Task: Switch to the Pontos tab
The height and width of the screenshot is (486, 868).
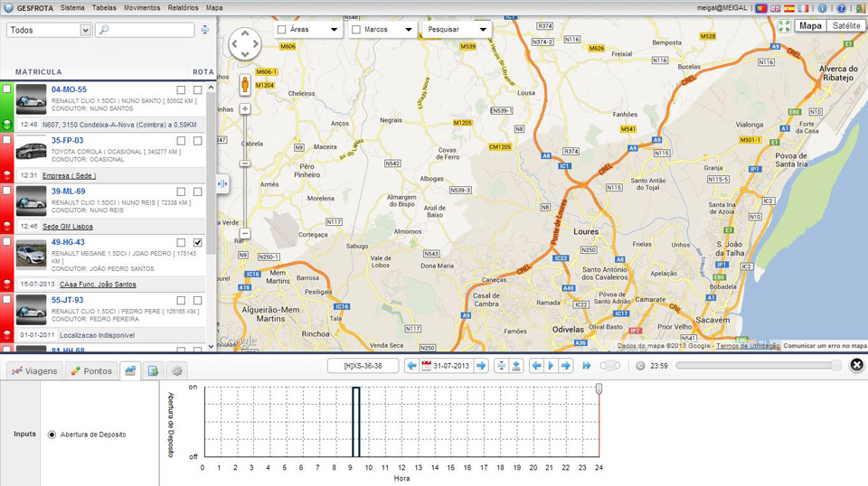Action: [x=91, y=370]
